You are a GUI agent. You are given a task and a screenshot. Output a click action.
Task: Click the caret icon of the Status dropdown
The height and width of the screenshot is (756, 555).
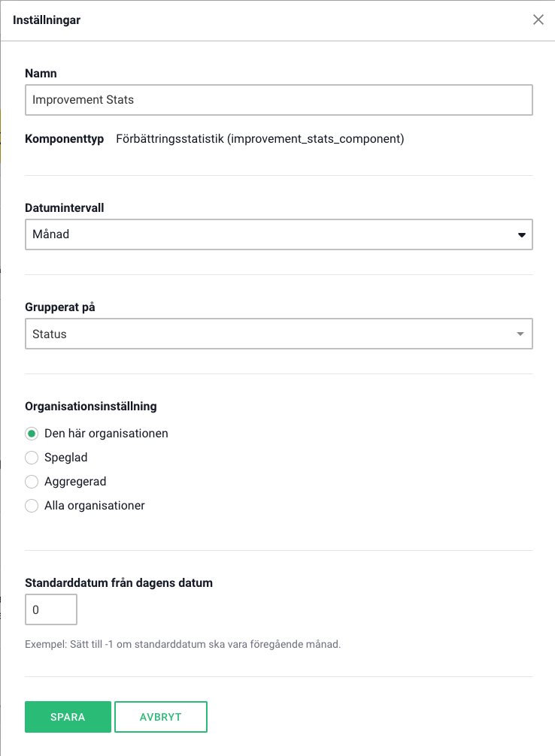click(x=520, y=334)
